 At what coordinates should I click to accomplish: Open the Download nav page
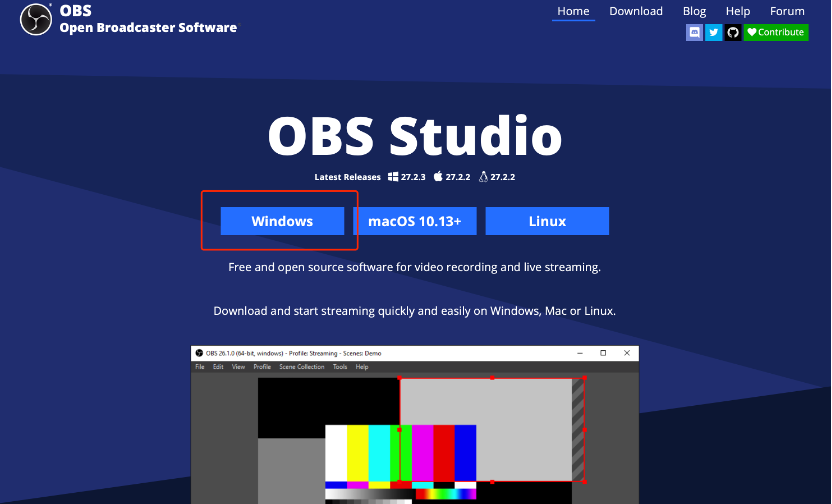pos(636,11)
